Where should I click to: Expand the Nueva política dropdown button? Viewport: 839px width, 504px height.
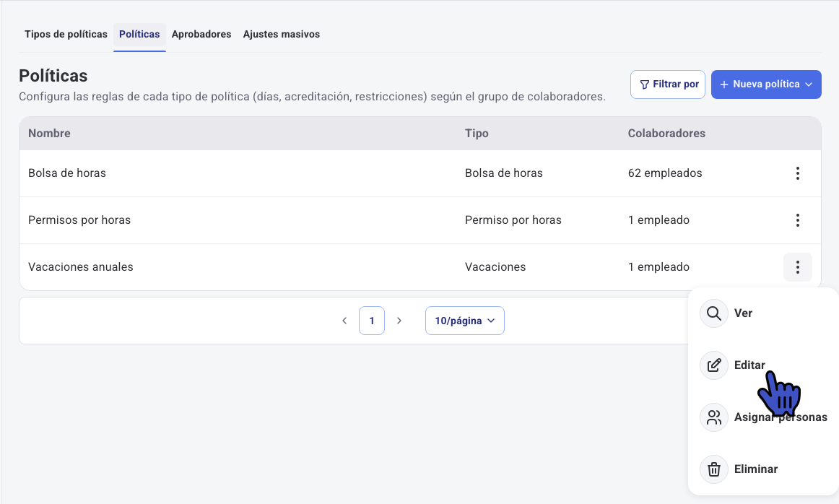766,84
